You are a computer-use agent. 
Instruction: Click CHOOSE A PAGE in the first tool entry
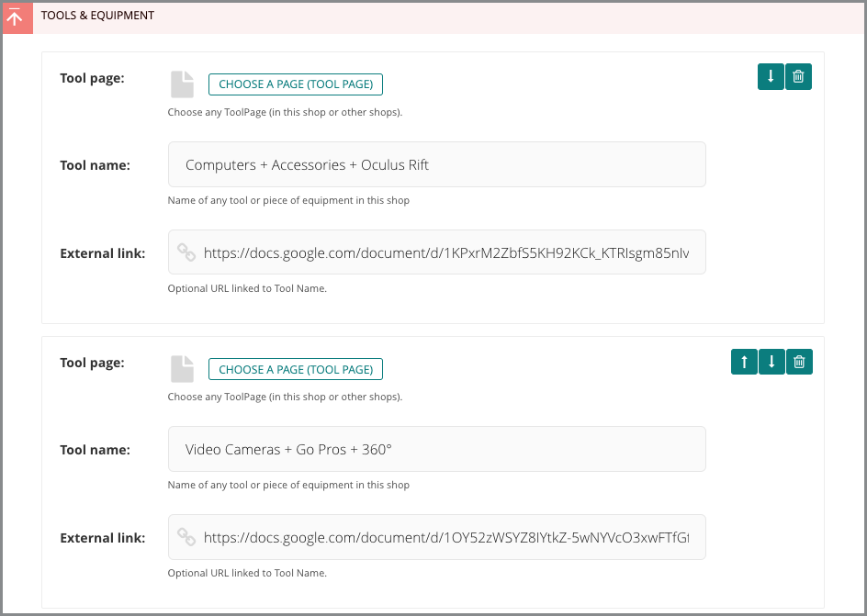click(x=295, y=84)
